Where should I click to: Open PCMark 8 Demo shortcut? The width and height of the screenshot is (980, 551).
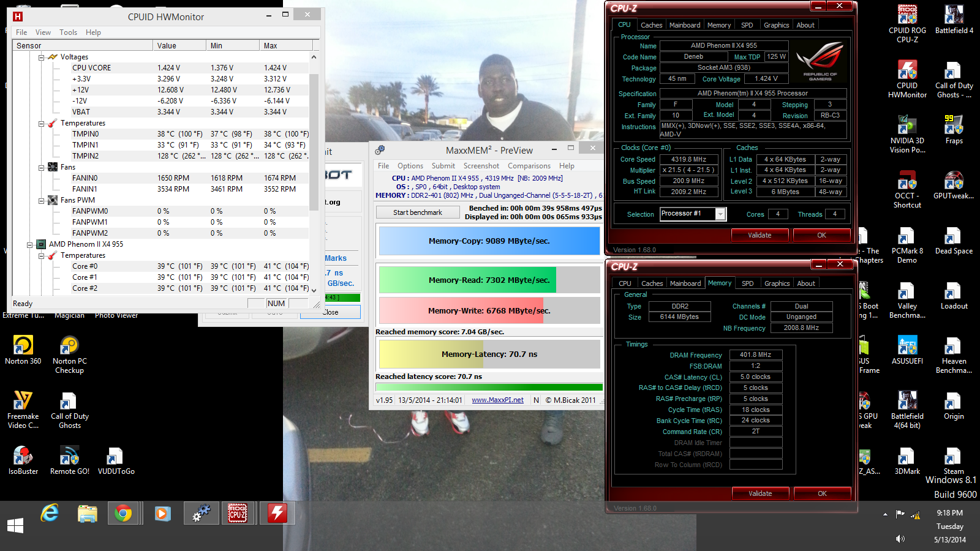point(907,244)
